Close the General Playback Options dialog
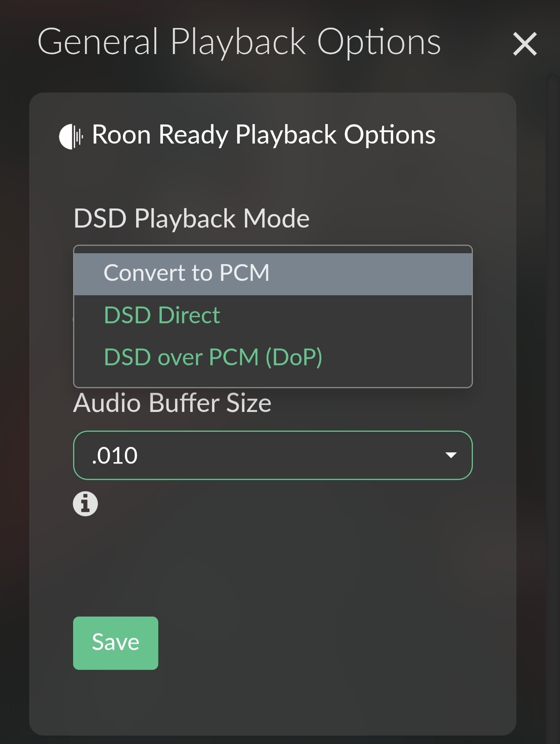This screenshot has width=560, height=744. coord(525,44)
